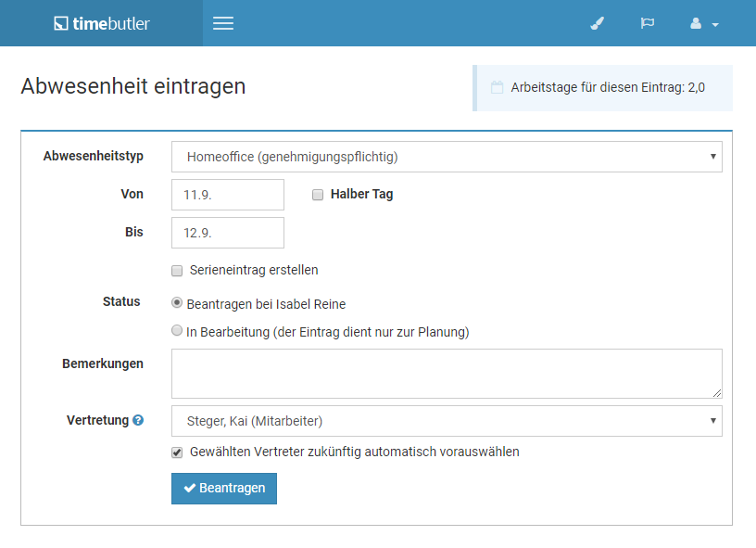Viewport: 756px width, 548px height.
Task: Click the flag icon in header
Action: click(647, 22)
